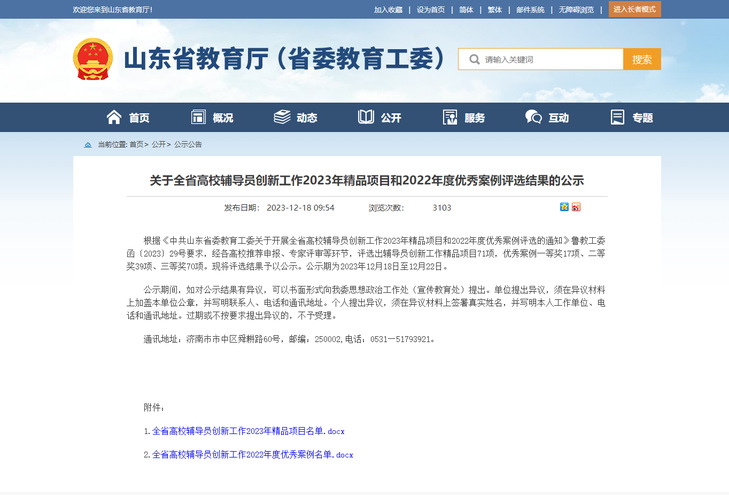Download the 2022年度优秀案例名单.docx attachment
729x495 pixels.
coord(252,455)
